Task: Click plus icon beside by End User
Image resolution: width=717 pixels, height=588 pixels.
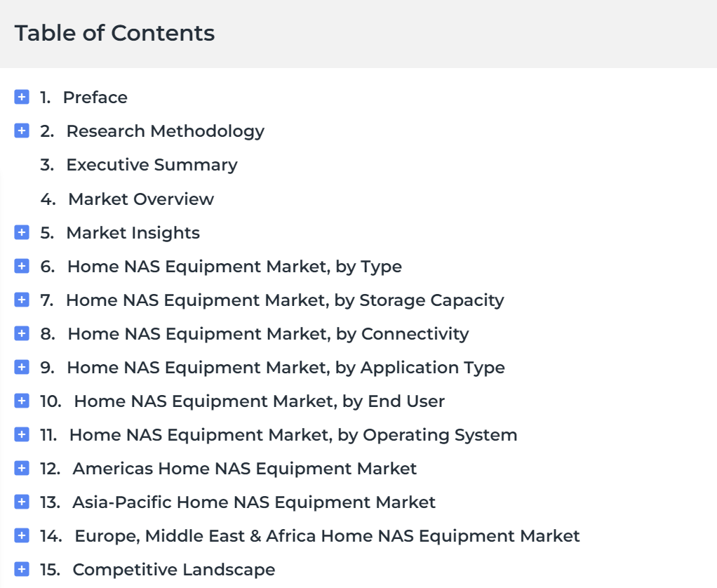Action: [x=22, y=401]
